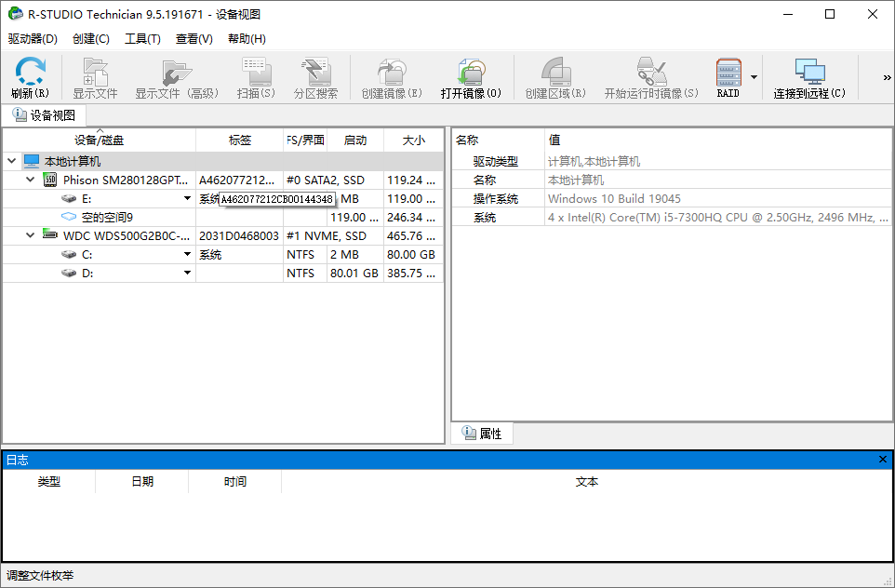The image size is (895, 588).
Task: Open the RAID toolbar icon
Action: point(728,72)
